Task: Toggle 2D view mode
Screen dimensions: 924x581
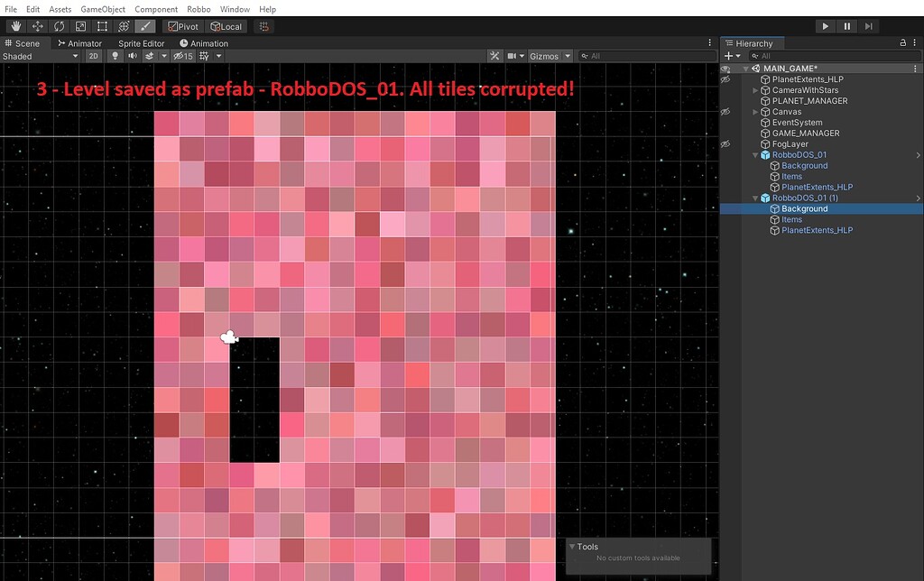Action: pos(93,55)
